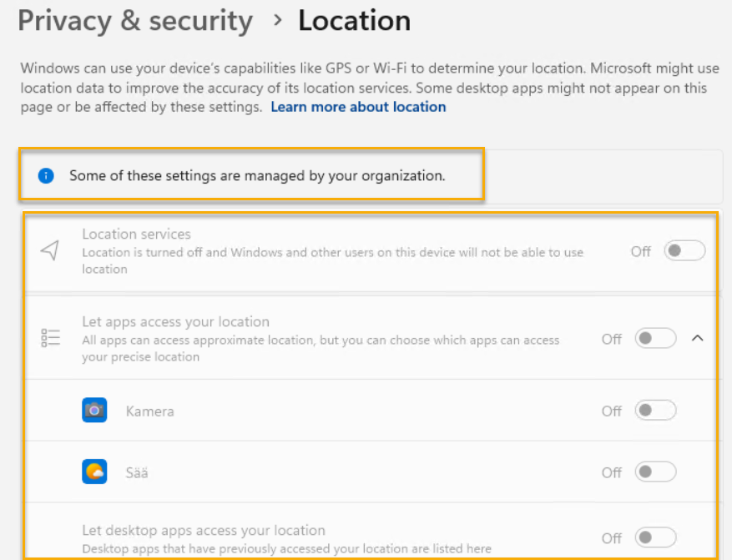Enable location access for Sää
Image resolution: width=732 pixels, height=560 pixels.
click(x=655, y=472)
